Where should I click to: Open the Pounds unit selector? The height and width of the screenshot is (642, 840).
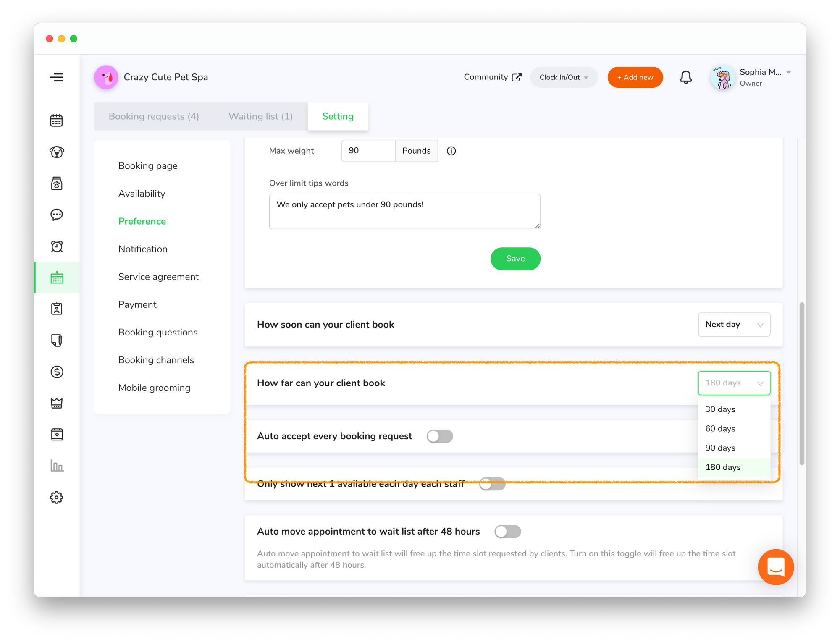(x=416, y=151)
